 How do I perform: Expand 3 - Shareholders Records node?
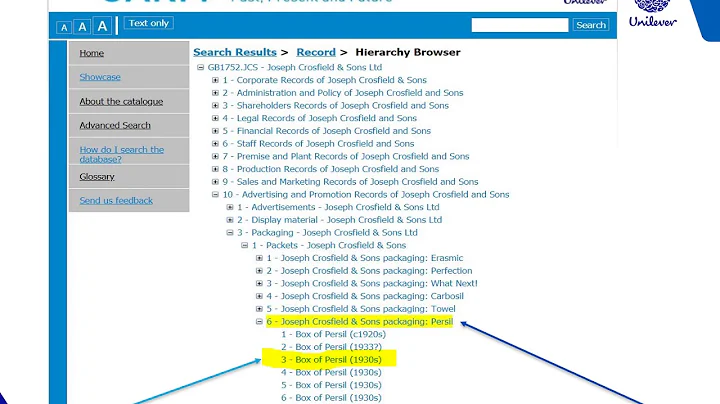point(215,106)
